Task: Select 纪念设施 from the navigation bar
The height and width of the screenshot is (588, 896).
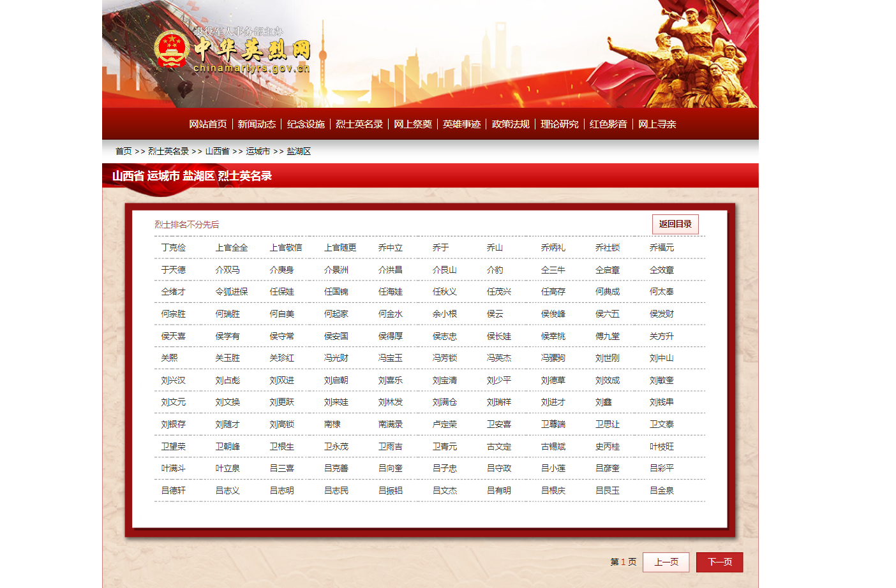Action: point(306,124)
